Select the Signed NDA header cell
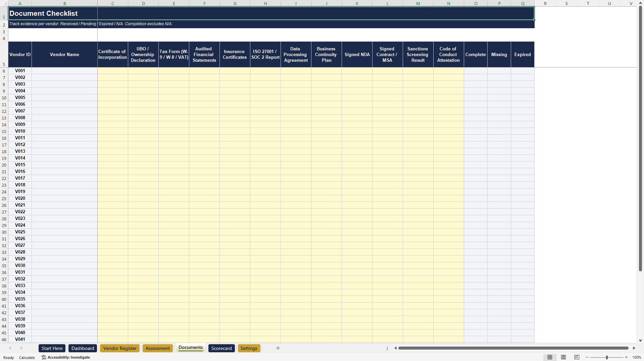The image size is (644, 361). pos(357,54)
